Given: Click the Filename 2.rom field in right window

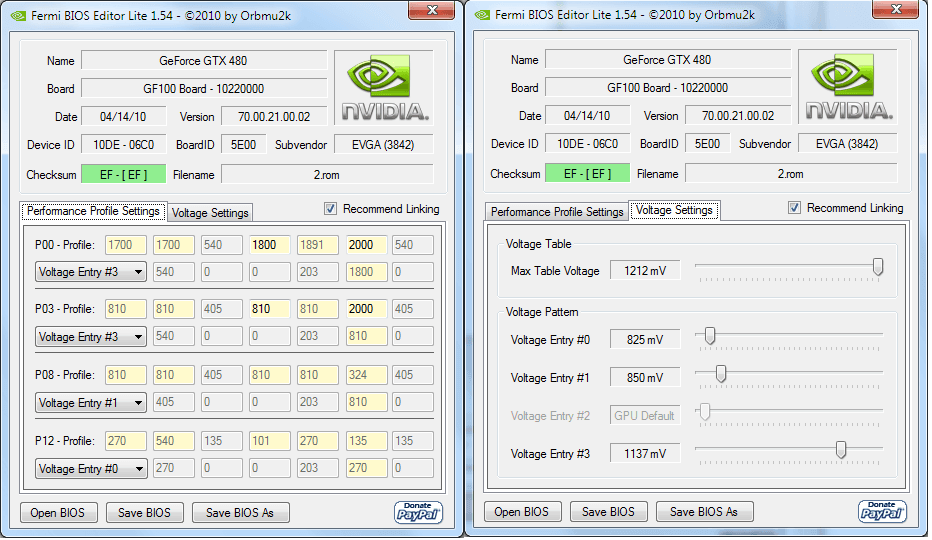Looking at the screenshot, I should 791,174.
